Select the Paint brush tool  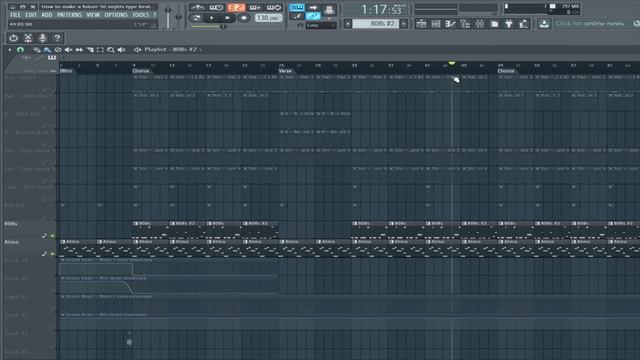(47, 50)
